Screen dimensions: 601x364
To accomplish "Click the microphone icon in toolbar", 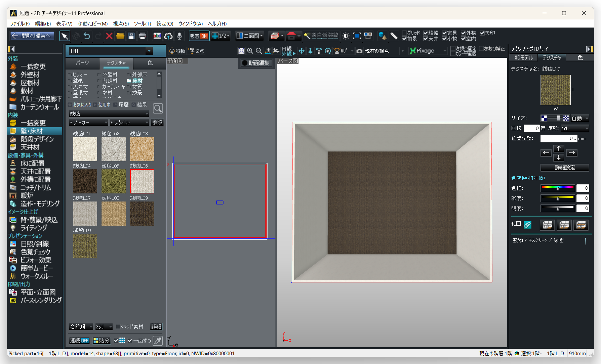I will (x=179, y=36).
